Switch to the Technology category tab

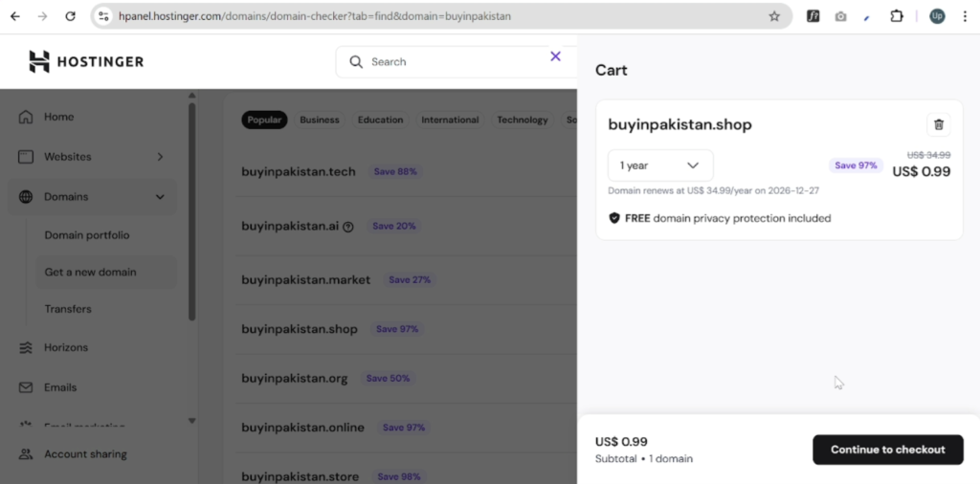(522, 121)
